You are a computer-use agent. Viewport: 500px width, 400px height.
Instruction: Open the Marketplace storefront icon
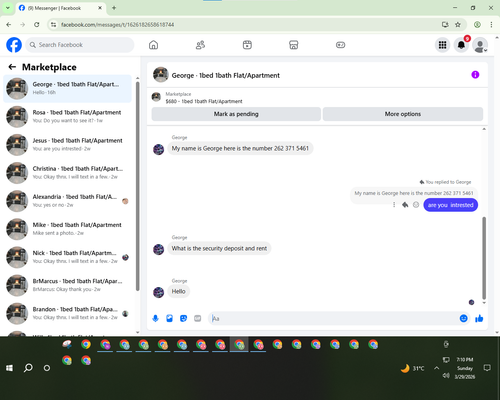click(293, 45)
